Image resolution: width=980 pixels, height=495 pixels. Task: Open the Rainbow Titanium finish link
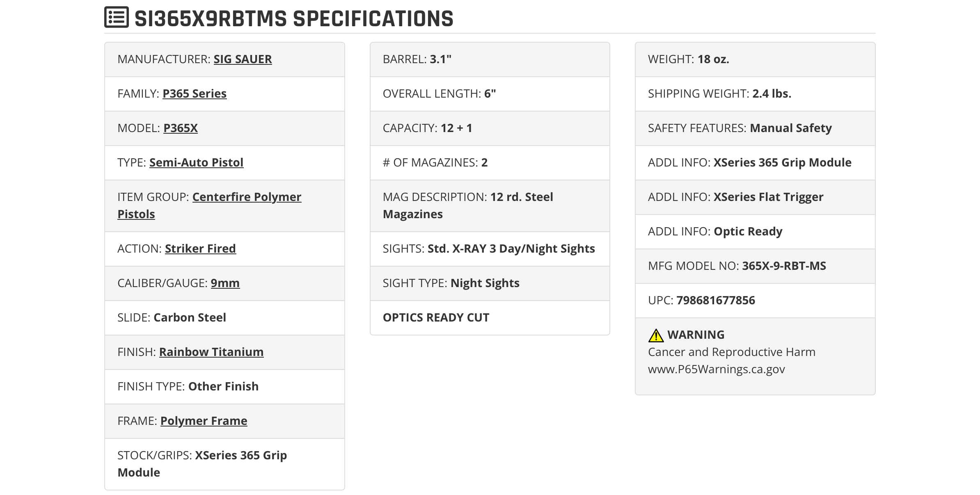[x=211, y=352]
